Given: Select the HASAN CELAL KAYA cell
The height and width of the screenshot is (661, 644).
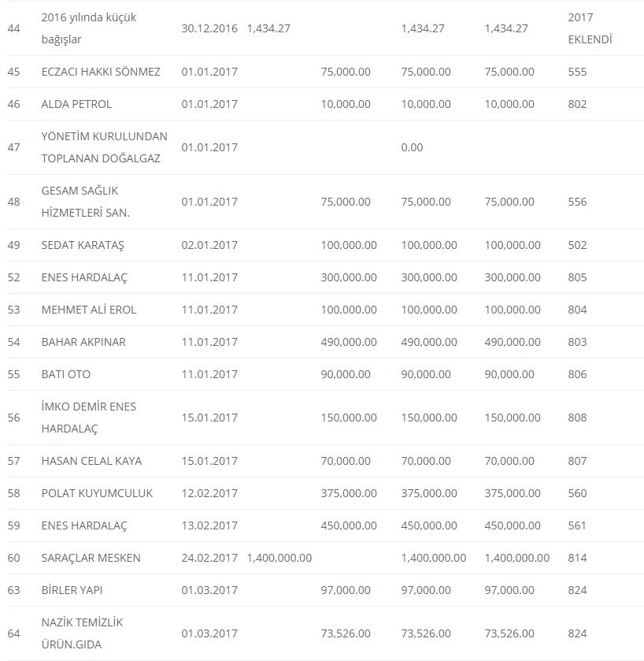Looking at the screenshot, I should (91, 461).
